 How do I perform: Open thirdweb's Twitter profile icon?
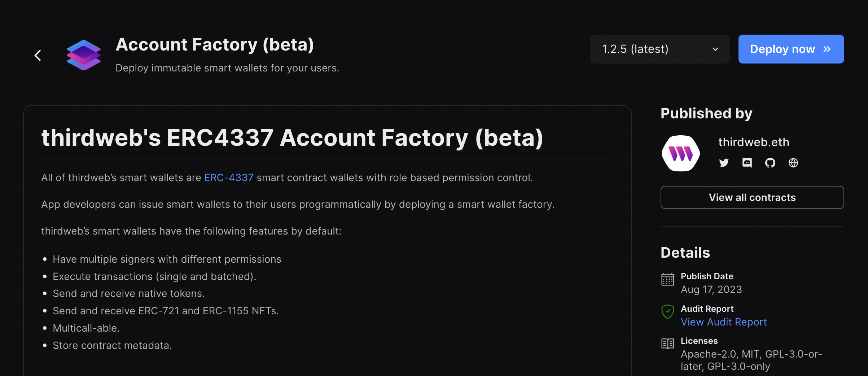(x=724, y=163)
